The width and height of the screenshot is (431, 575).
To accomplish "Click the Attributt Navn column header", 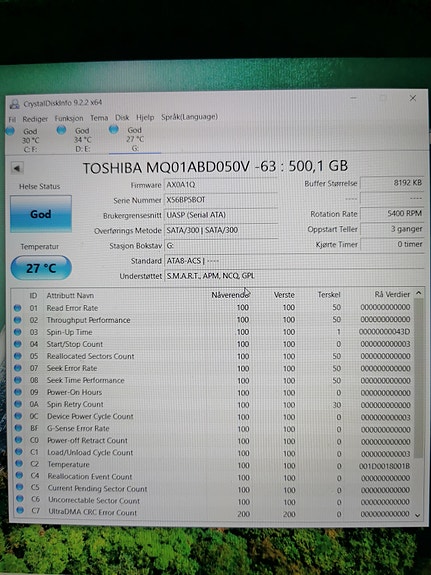I will click(70, 296).
